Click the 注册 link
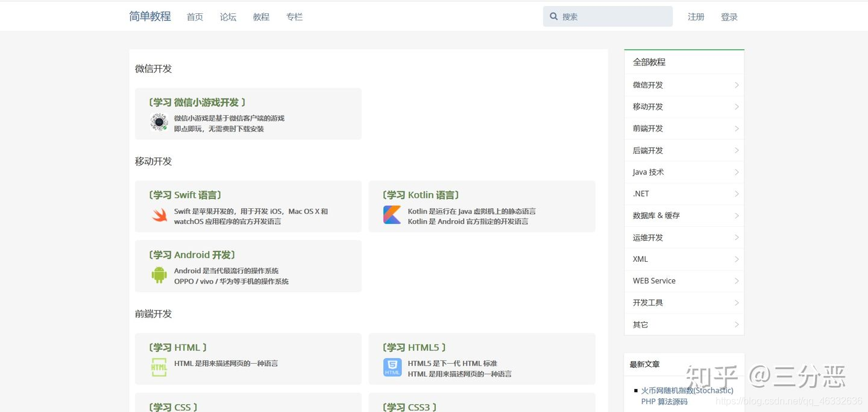Screen dimensions: 868x412 coord(696,17)
